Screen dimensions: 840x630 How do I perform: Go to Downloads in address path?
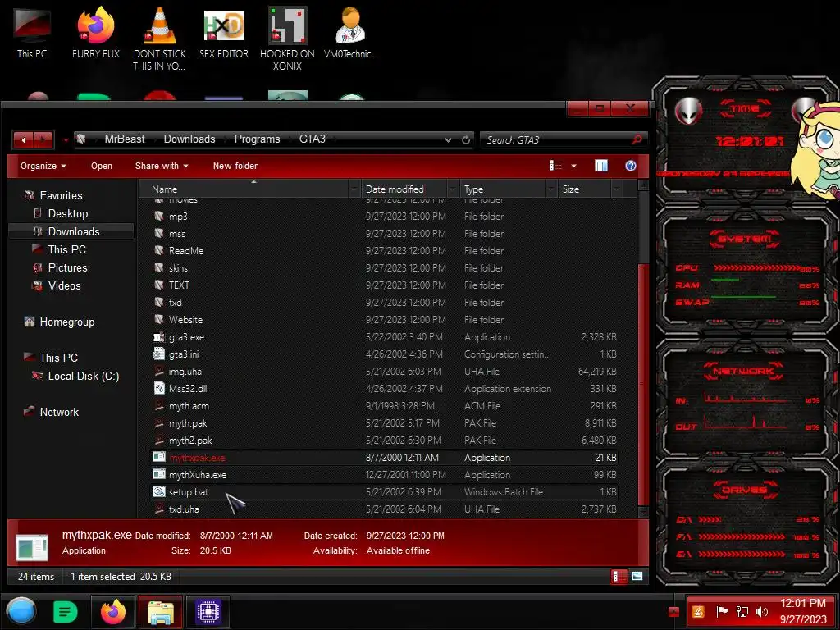pos(189,139)
